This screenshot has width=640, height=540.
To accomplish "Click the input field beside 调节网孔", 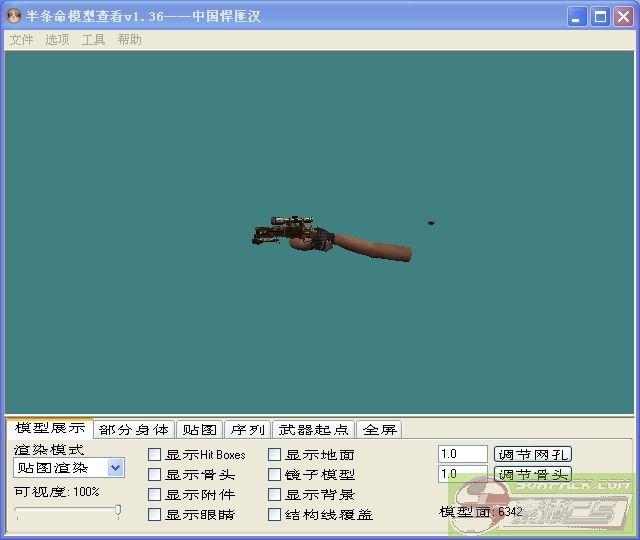I will click(462, 454).
